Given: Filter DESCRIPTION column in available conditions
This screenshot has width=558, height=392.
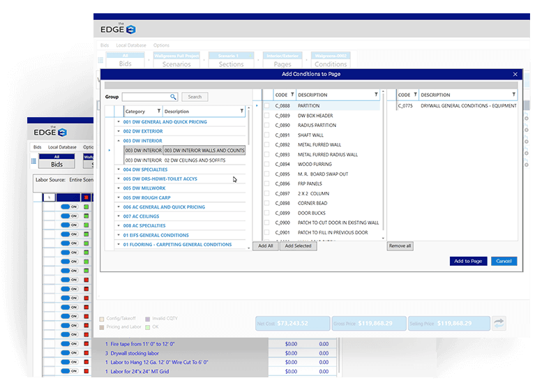Looking at the screenshot, I should click(376, 95).
